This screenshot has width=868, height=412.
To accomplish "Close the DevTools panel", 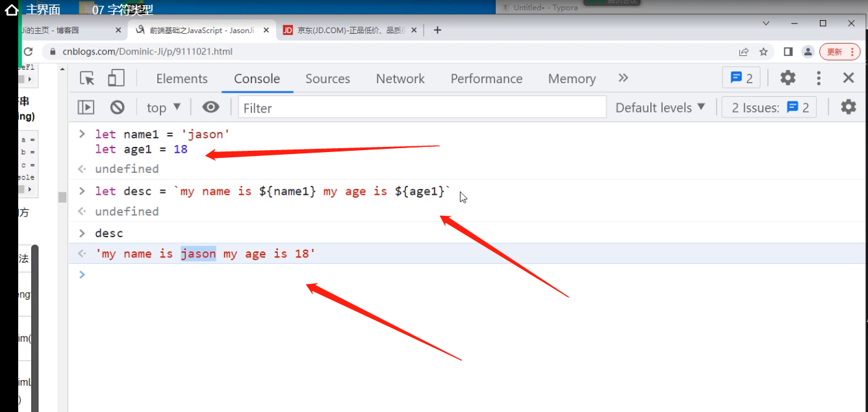I will [848, 78].
